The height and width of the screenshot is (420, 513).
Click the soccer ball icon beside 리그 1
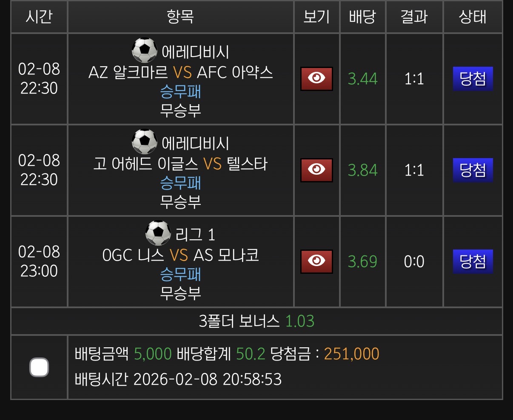point(158,233)
